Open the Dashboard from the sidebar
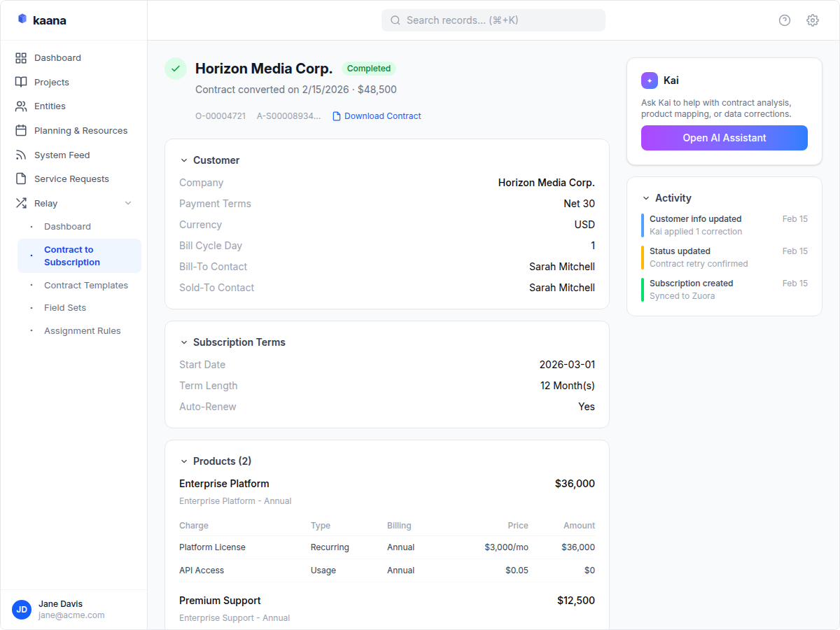Screen dimensions: 840x630 pyautogui.click(x=57, y=57)
